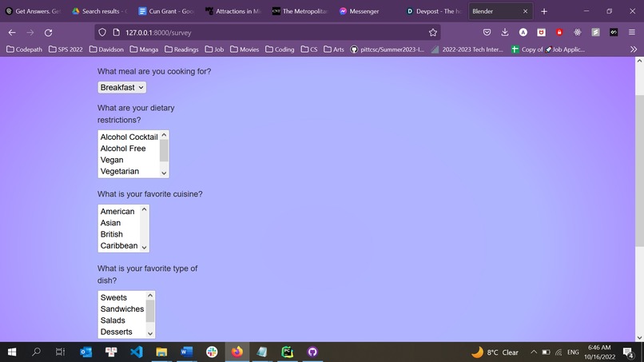
Task: Click cuisine list down arrow
Action: pyautogui.click(x=144, y=248)
